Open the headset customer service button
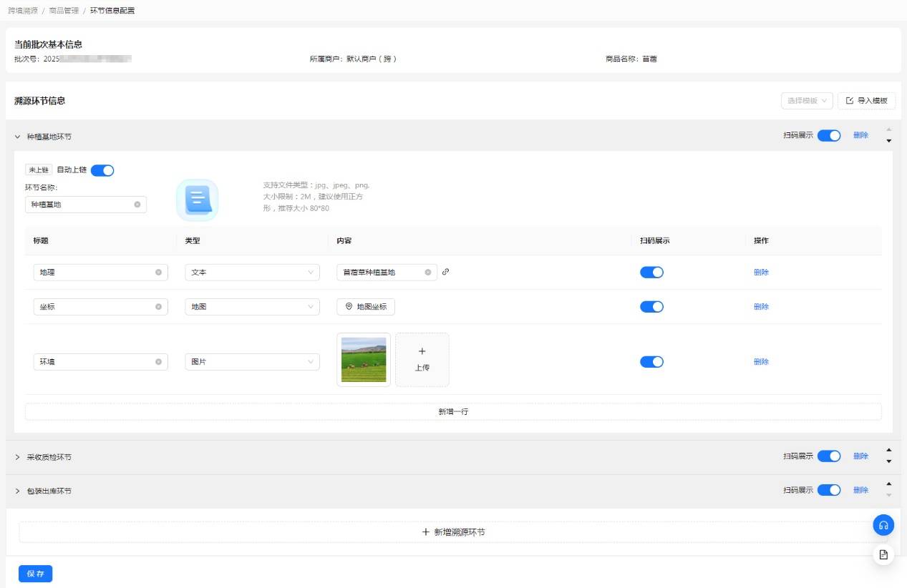 coord(883,525)
